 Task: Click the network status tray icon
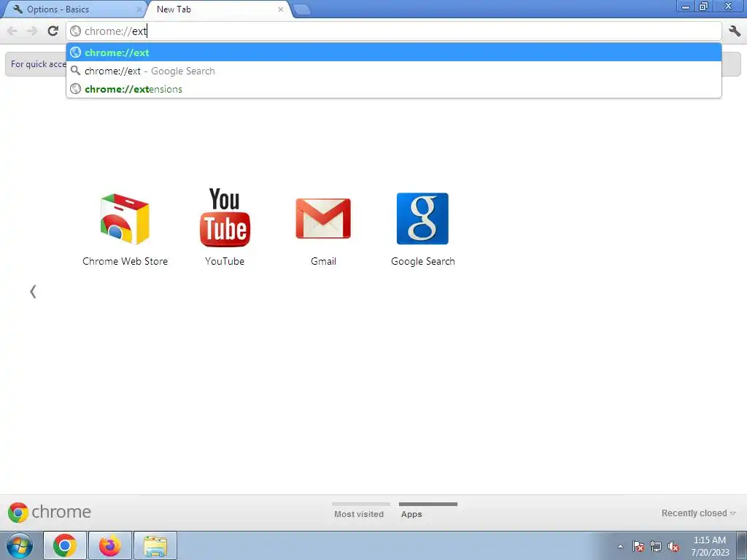click(x=656, y=547)
